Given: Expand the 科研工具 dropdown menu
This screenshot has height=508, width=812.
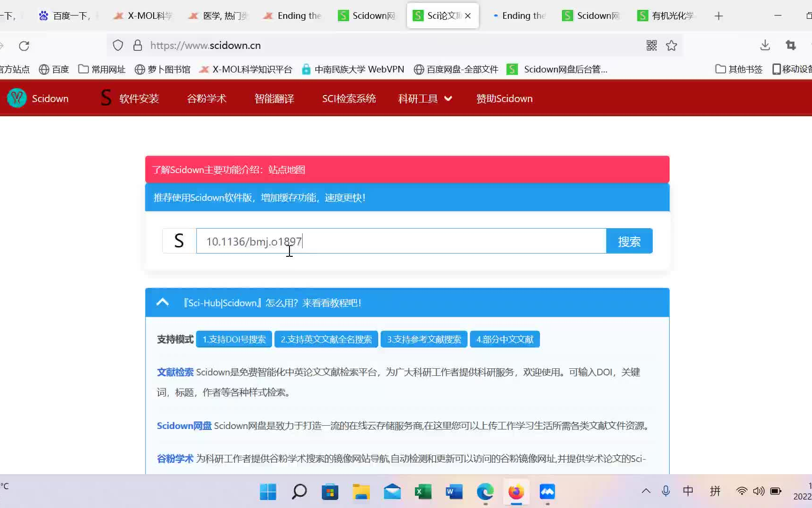Looking at the screenshot, I should [425, 99].
